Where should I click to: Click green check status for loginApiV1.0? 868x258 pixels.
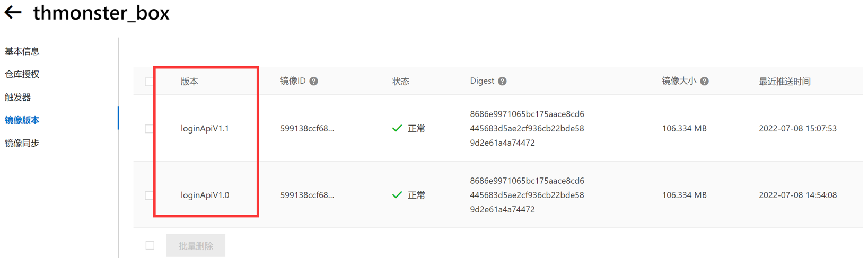[x=397, y=195]
